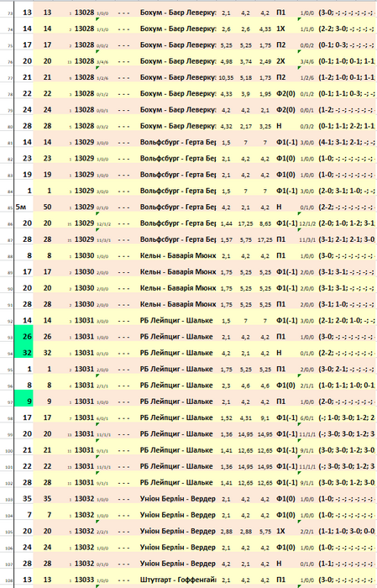This screenshot has width=377, height=588.
Task: Select the scores cell "(2-1; 2-0; 1-0"
Action: tap(347, 321)
